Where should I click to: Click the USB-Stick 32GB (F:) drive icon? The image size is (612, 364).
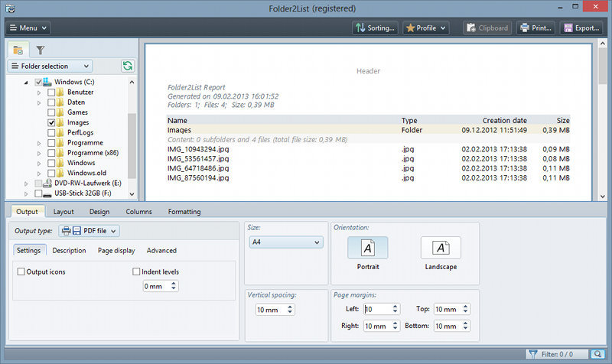(x=47, y=193)
